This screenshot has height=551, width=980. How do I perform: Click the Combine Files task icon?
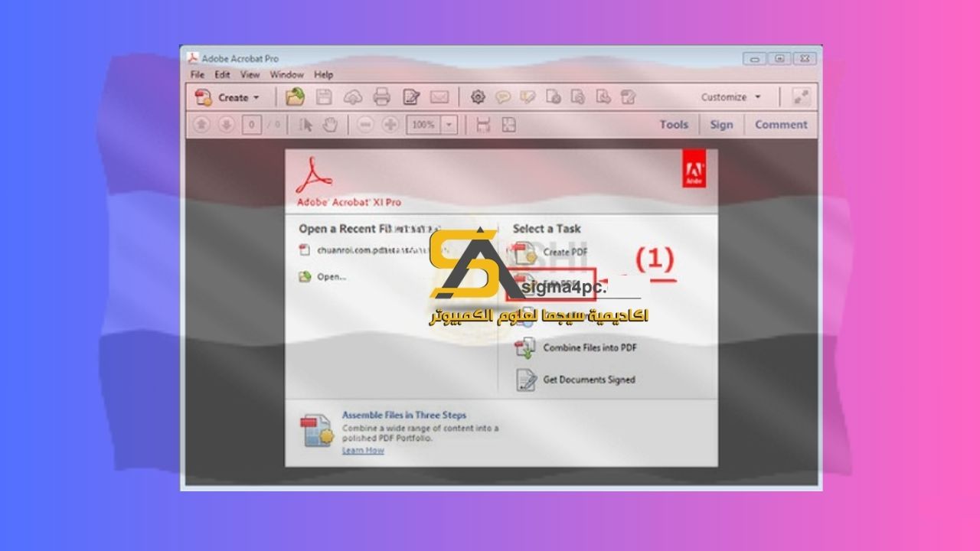point(526,347)
